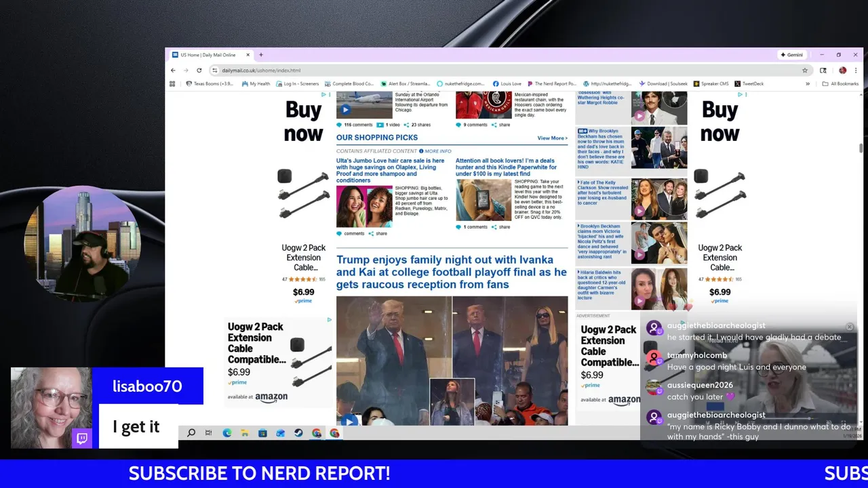Expand the bookmarks overflow chevron
The height and width of the screenshot is (488, 868).
[x=808, y=84]
